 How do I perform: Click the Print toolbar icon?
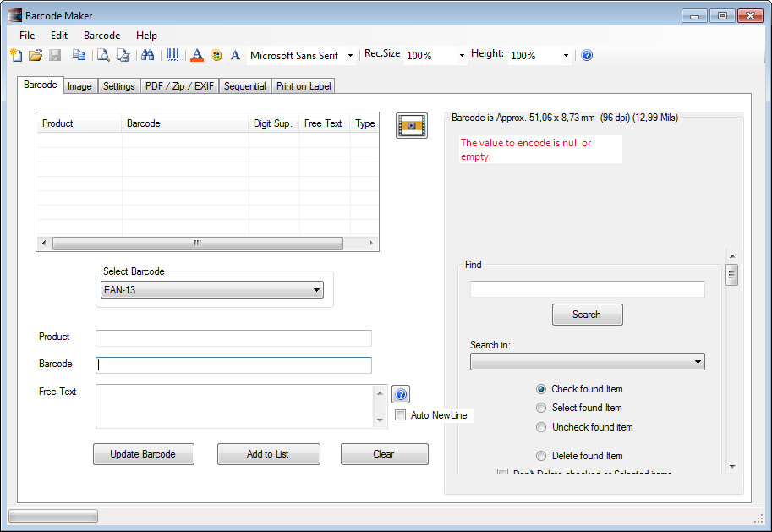[123, 55]
